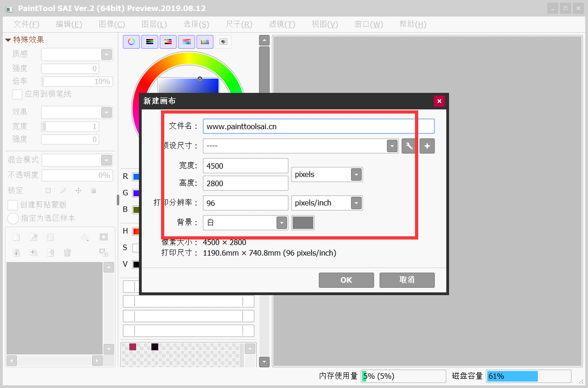This screenshot has width=588, height=388.
Task: Open the 混合模式 dropdown
Action: point(107,160)
